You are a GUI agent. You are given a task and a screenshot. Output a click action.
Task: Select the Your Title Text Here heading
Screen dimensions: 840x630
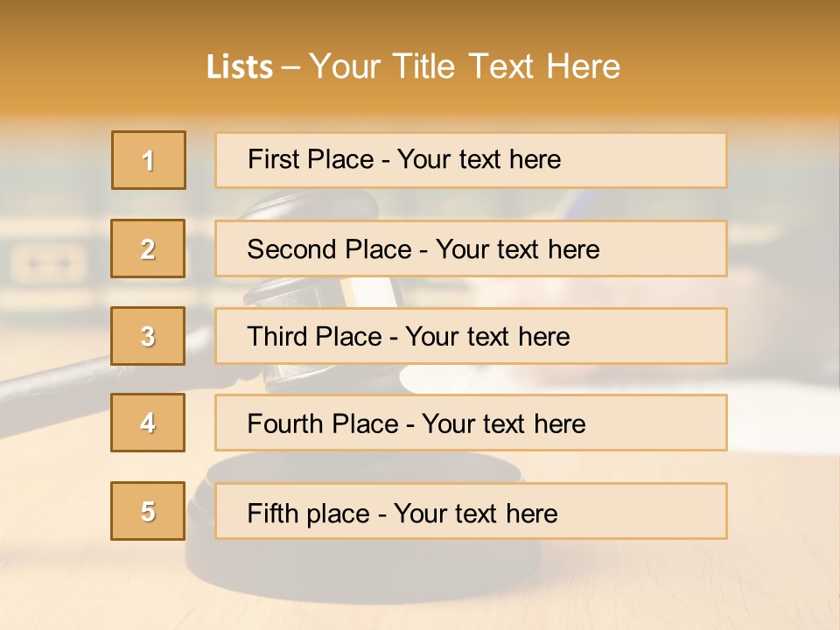coord(464,66)
